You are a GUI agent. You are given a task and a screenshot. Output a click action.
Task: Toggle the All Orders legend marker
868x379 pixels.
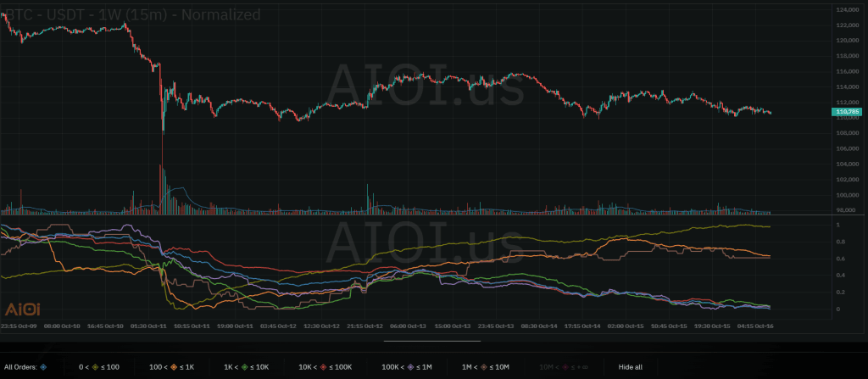coord(42,366)
